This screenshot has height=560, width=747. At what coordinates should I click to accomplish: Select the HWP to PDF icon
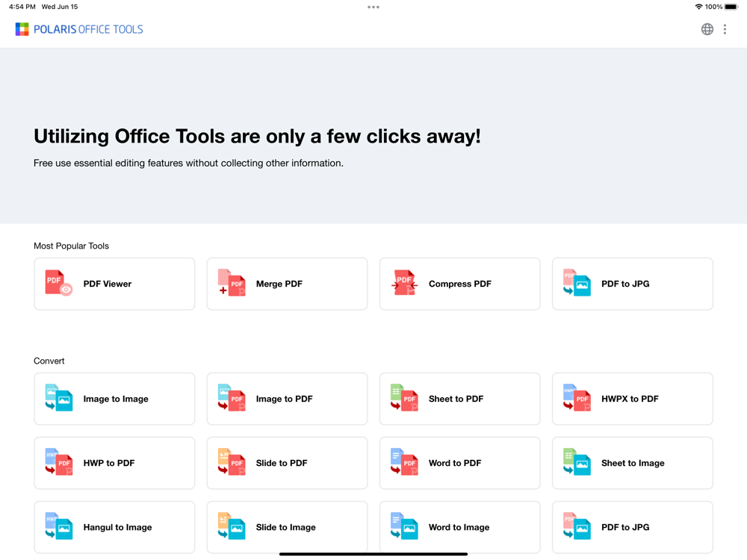(x=58, y=462)
